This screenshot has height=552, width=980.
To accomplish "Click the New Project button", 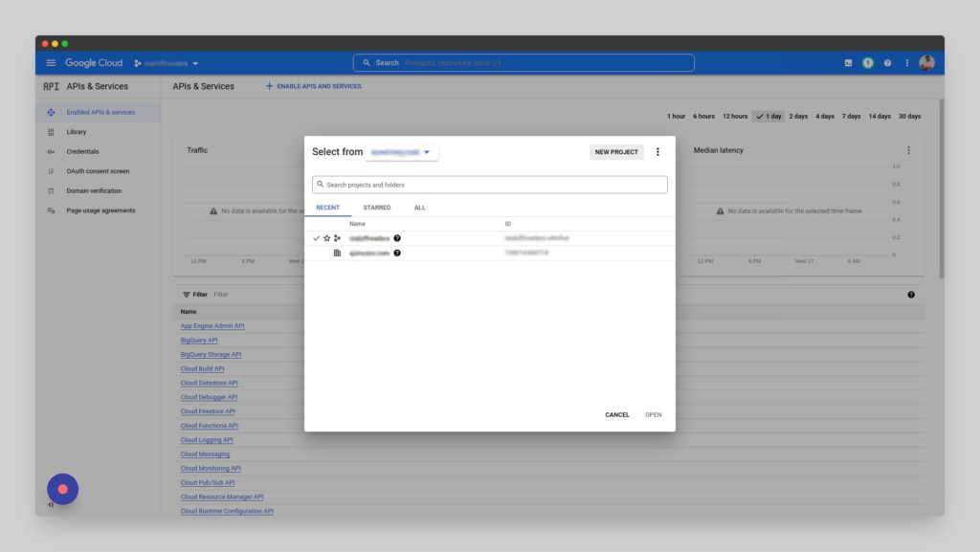I will click(x=616, y=152).
